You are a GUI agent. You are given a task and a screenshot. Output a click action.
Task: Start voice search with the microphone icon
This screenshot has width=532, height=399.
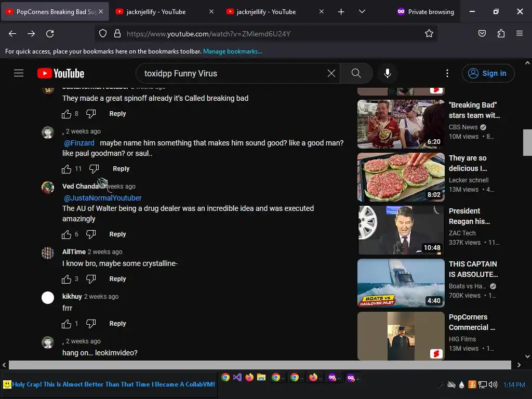pyautogui.click(x=388, y=73)
